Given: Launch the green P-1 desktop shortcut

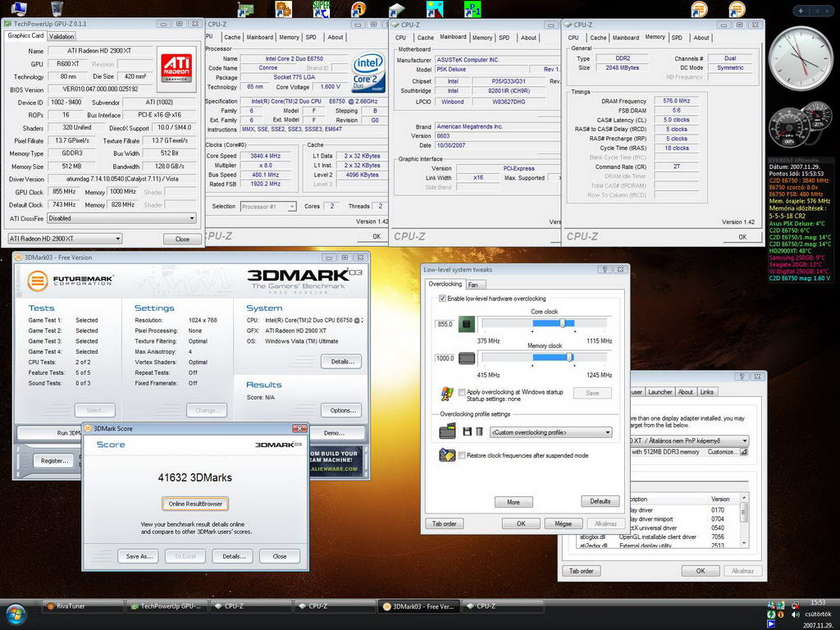Looking at the screenshot, I should click(472, 8).
